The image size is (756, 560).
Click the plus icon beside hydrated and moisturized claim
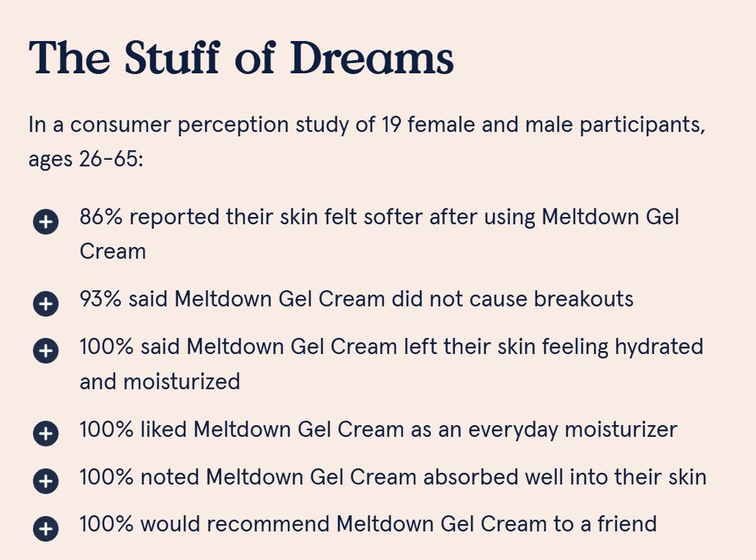coord(45,350)
